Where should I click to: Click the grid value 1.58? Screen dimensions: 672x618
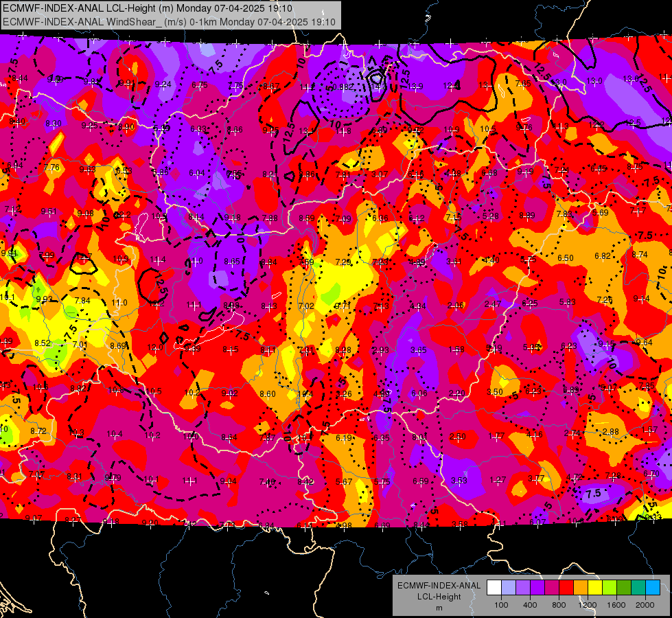(x=456, y=349)
